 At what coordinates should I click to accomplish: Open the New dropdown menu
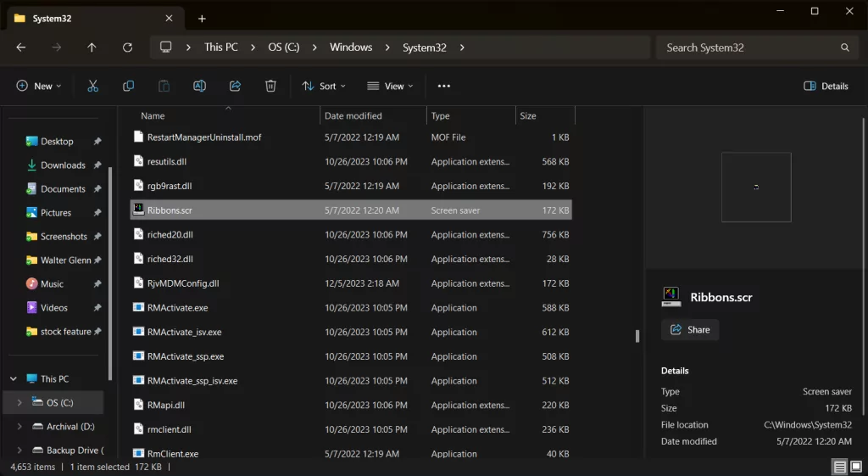tap(39, 86)
